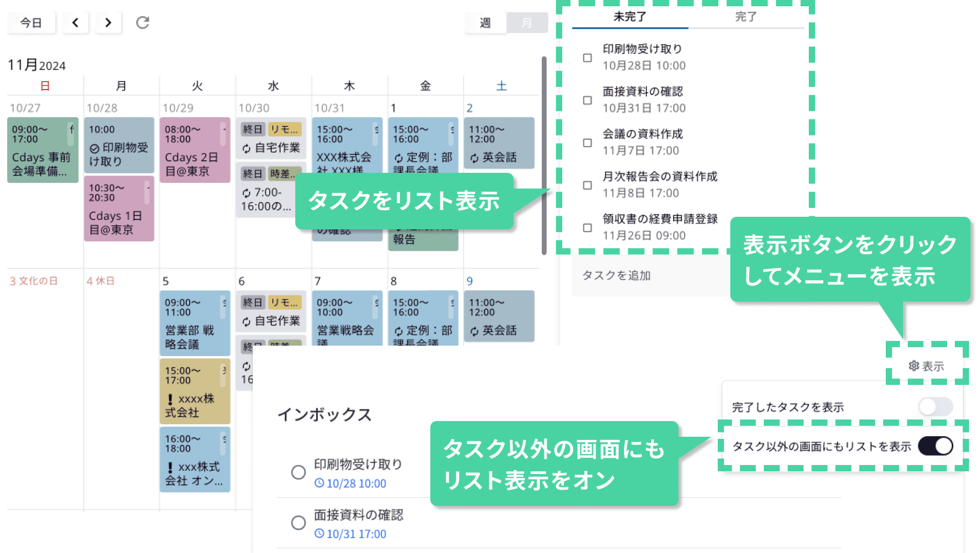Click the exclamation icon on xxxx株式会社 event

point(170,399)
